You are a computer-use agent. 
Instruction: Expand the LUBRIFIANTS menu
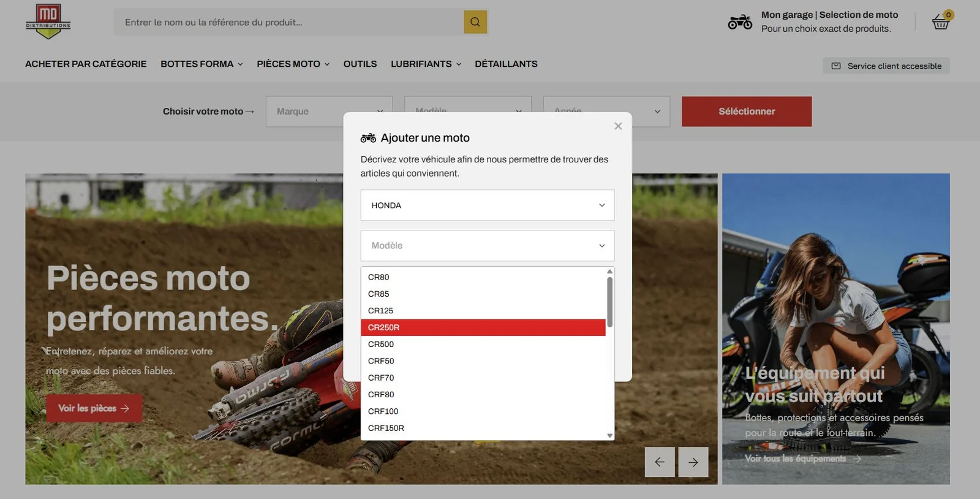426,64
